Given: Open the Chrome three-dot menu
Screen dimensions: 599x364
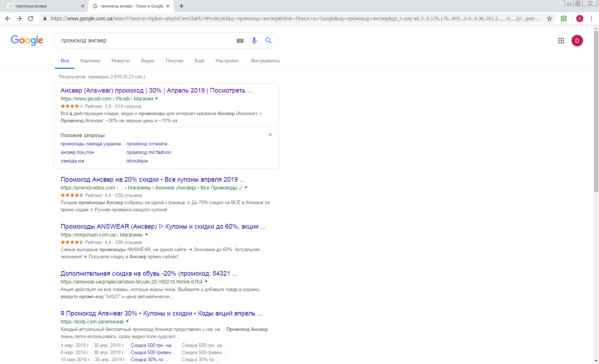Looking at the screenshot, I should pos(591,19).
